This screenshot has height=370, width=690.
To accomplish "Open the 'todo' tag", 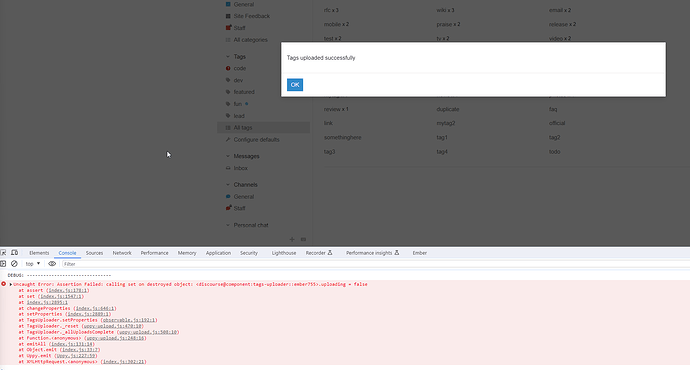I will click(554, 151).
